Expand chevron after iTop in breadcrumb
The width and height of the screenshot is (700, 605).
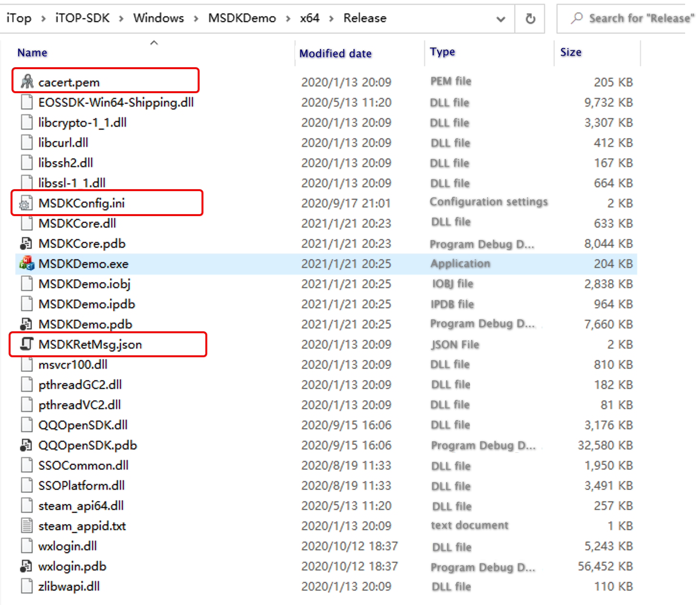(44, 19)
